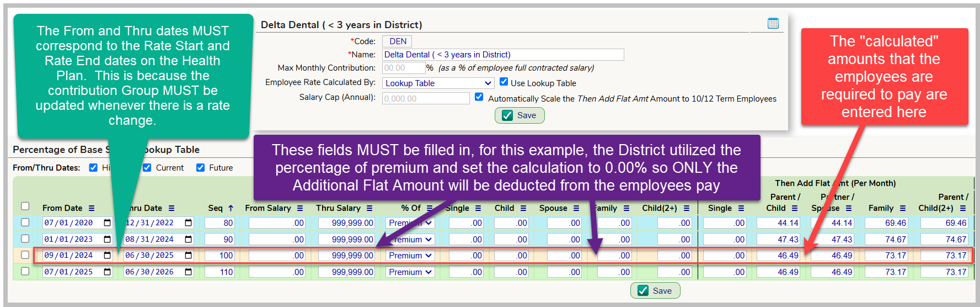The width and height of the screenshot is (980, 307).
Task: Open Family column menu icon in percentage section
Action: tap(626, 208)
